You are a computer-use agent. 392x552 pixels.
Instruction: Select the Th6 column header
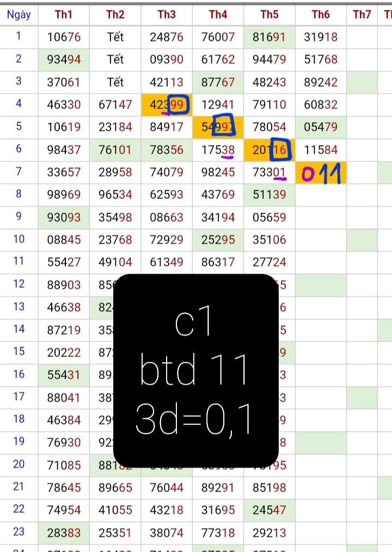[x=321, y=15]
